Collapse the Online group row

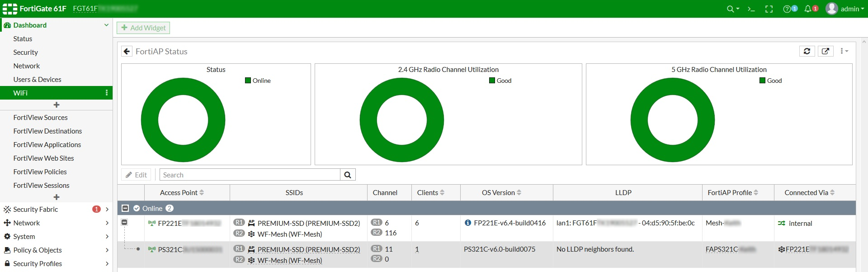pyautogui.click(x=125, y=208)
